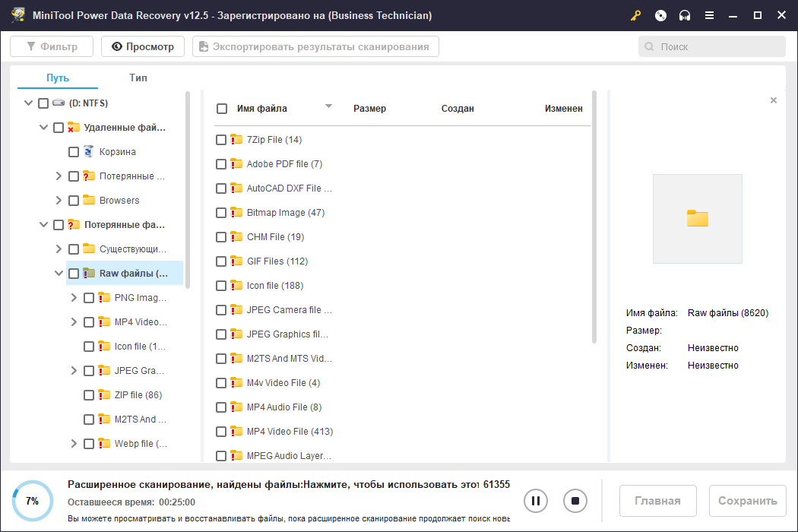Check the Bitmap Image (47) checkbox
798x532 pixels.
221,213
